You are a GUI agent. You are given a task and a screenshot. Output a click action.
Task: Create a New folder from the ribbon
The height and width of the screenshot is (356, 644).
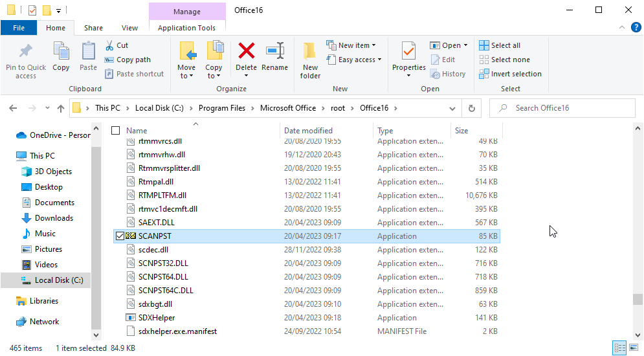point(310,60)
